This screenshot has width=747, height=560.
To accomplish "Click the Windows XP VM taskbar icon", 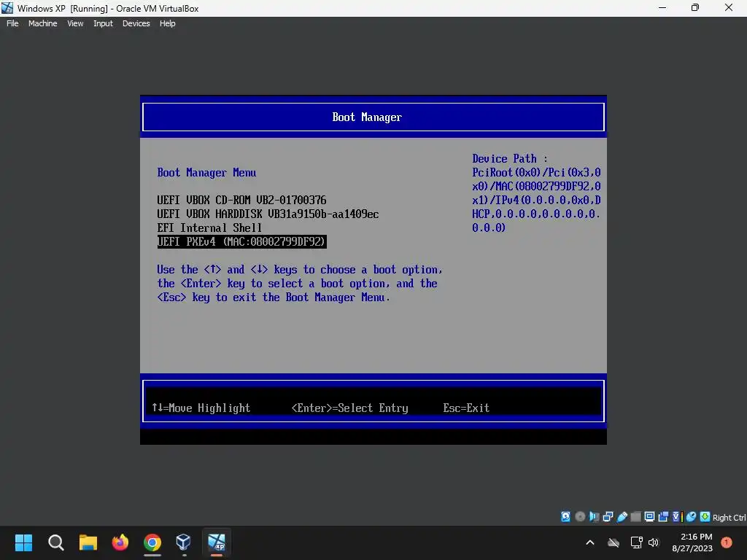I will (x=216, y=542).
